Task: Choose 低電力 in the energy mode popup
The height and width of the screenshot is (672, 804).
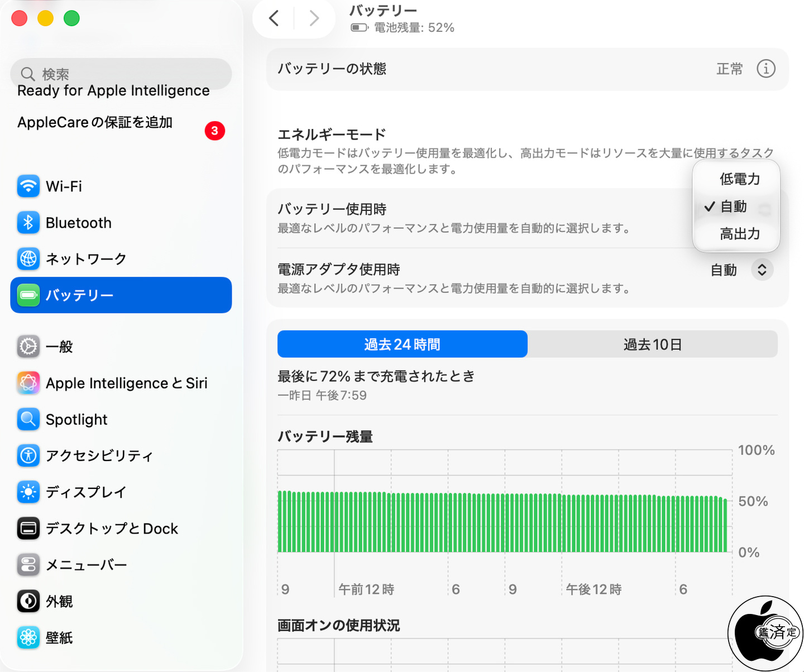Action: (739, 179)
